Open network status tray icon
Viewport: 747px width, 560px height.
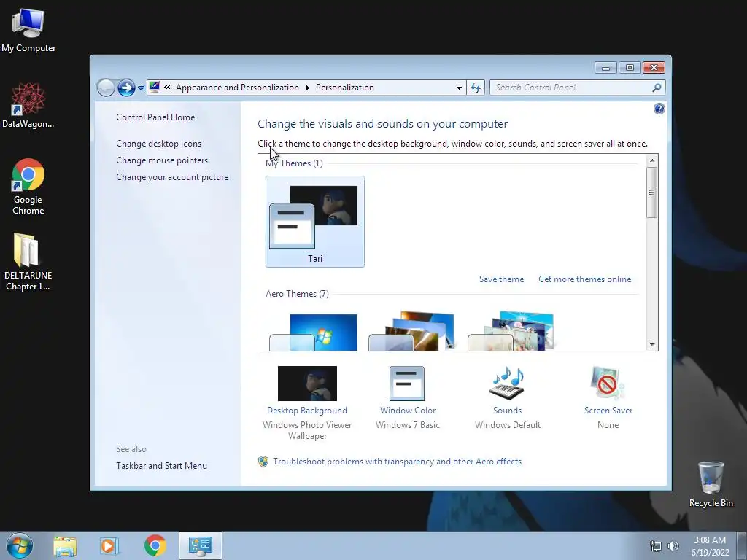(656, 546)
